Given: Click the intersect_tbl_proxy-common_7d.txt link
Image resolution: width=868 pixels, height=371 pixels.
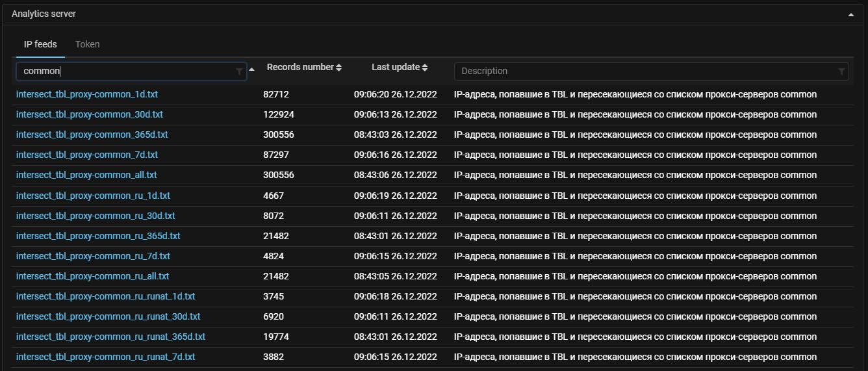Looking at the screenshot, I should (86, 155).
